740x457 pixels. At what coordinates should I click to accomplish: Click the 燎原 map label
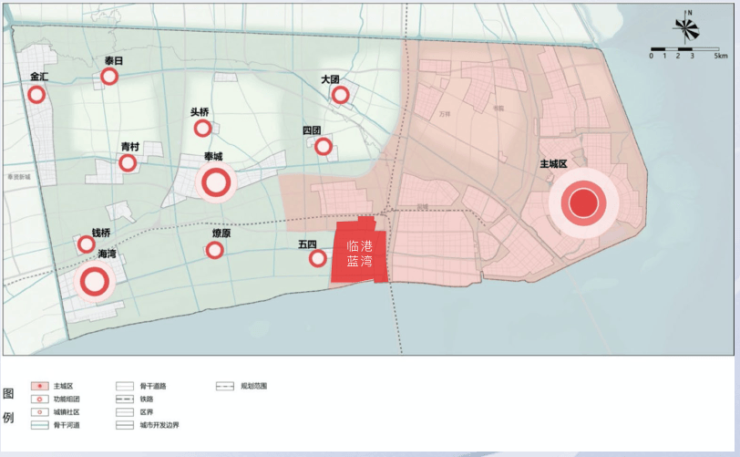(221, 233)
